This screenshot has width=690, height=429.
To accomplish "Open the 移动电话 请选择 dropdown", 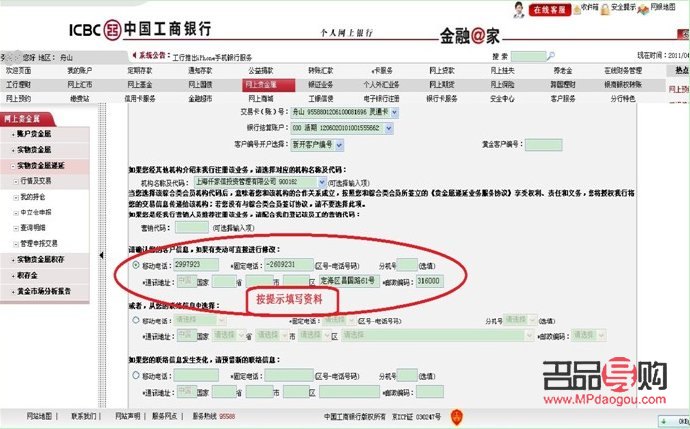I will click(x=222, y=320).
